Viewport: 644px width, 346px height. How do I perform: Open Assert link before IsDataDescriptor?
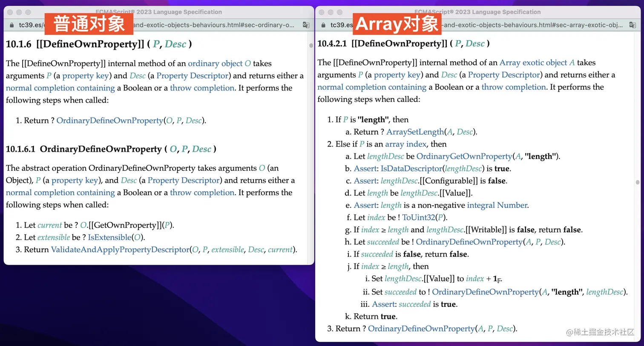[365, 169]
